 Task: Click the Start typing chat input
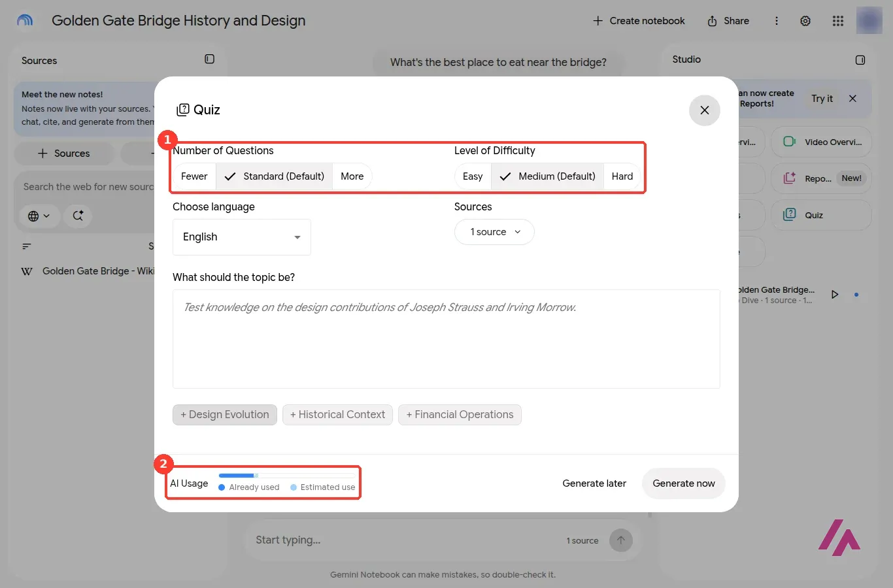pos(405,540)
